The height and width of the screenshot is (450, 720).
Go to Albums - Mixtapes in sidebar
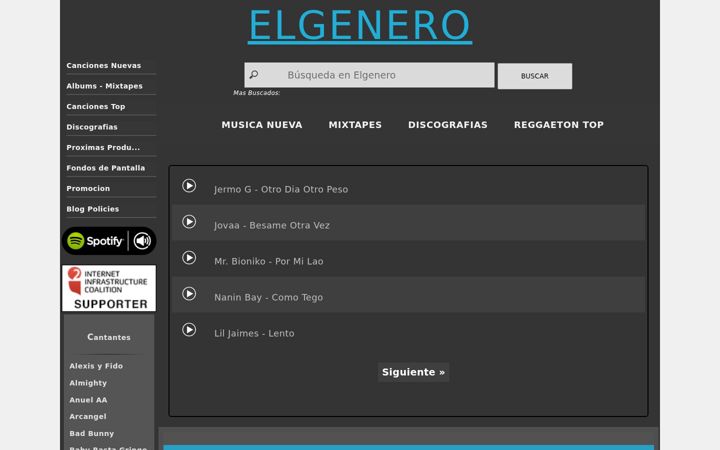104,86
